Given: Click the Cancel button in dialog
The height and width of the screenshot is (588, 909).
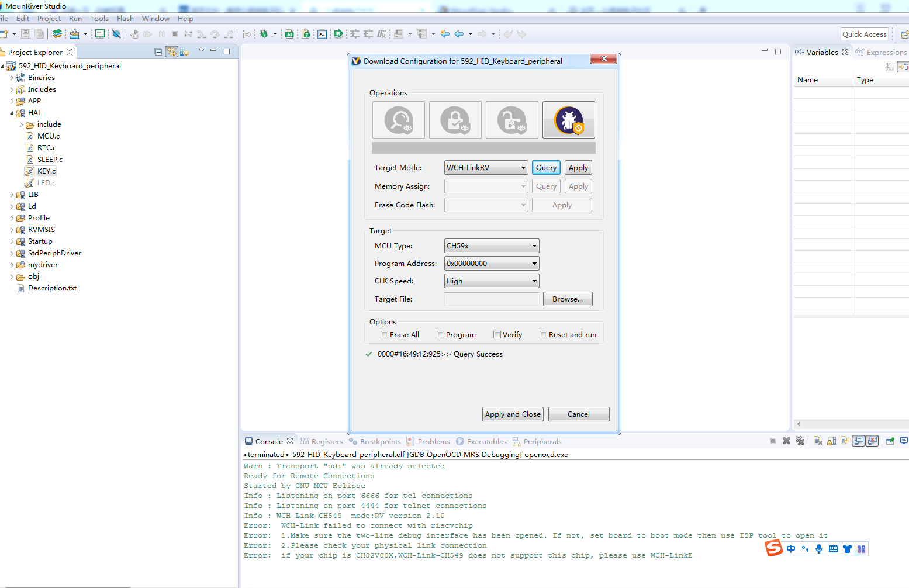Looking at the screenshot, I should [579, 414].
